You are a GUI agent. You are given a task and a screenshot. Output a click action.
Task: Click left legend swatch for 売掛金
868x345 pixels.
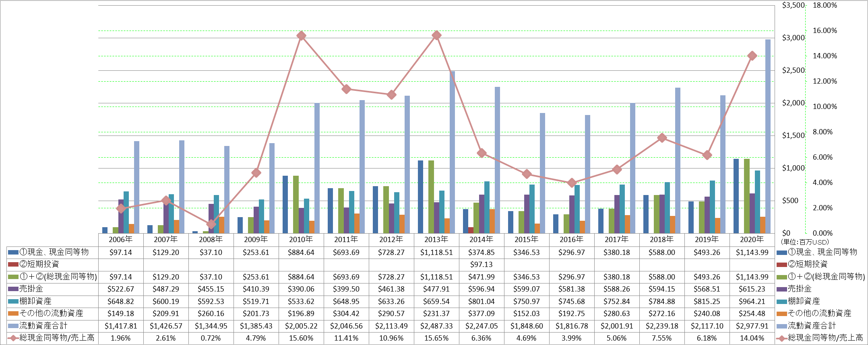tap(13, 289)
